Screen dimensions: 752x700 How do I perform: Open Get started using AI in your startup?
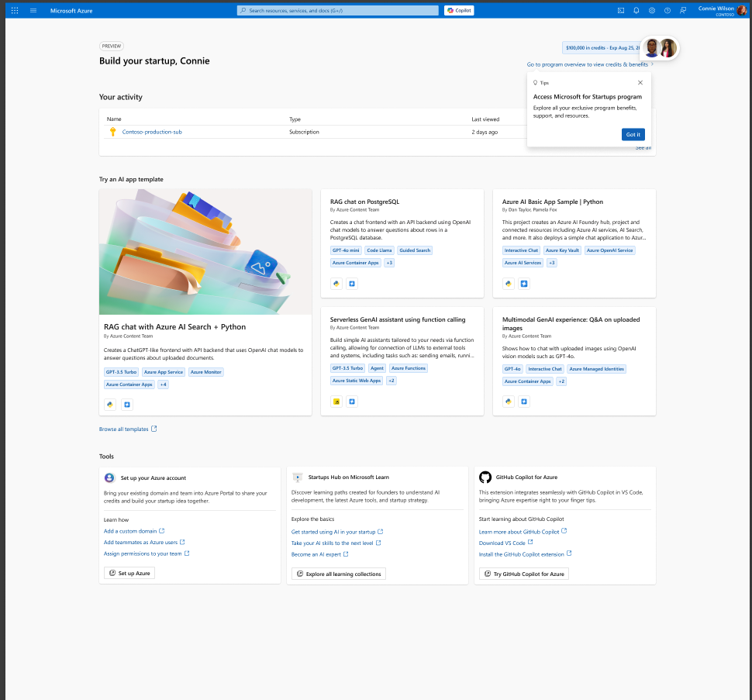click(x=337, y=532)
